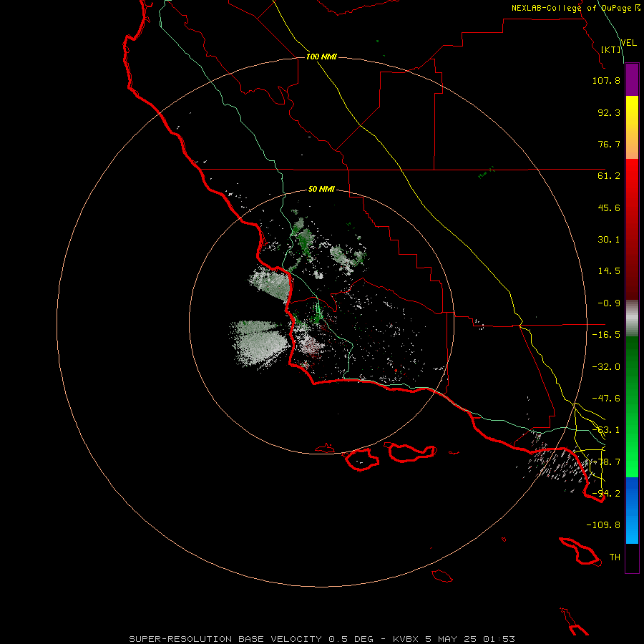Select the -109.8 scale value
This screenshot has width=644, height=644.
(603, 525)
